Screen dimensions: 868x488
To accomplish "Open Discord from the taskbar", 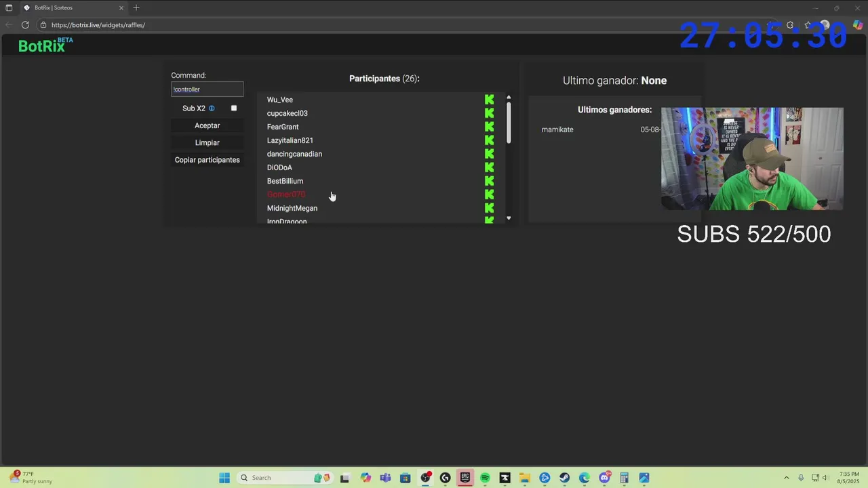I will (x=604, y=478).
